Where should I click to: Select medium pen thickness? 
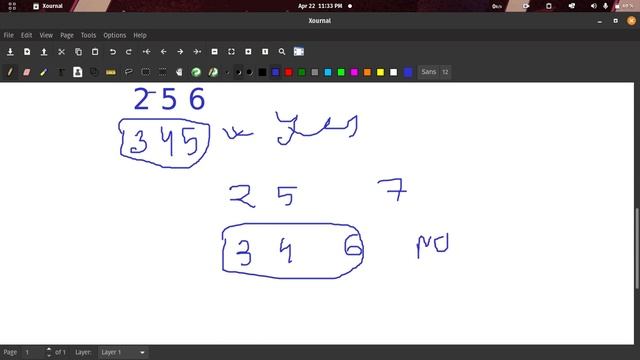point(238,72)
